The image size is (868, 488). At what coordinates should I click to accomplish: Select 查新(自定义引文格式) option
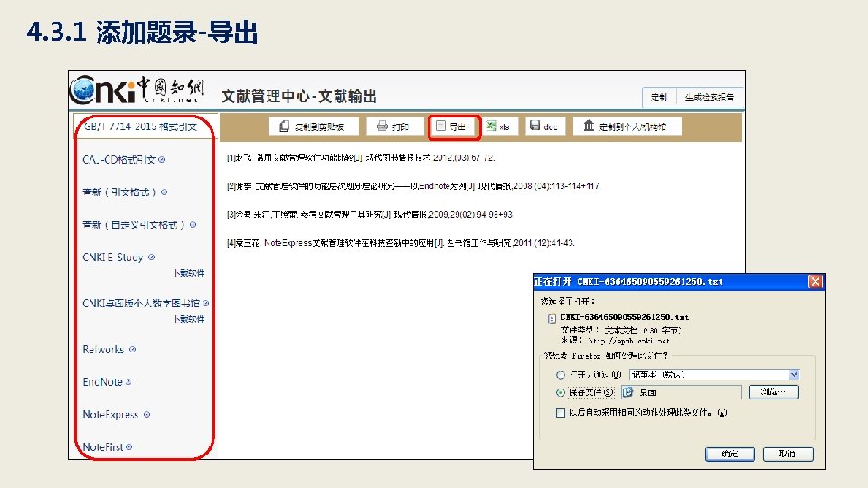[134, 225]
